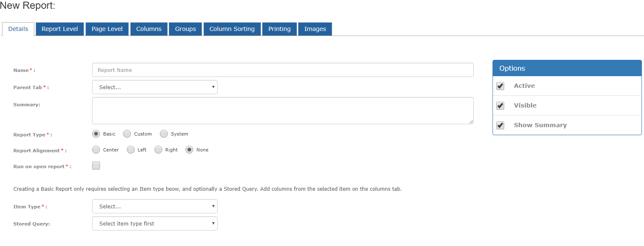Enable the Run on open report checkbox
The image size is (644, 246).
click(x=96, y=166)
